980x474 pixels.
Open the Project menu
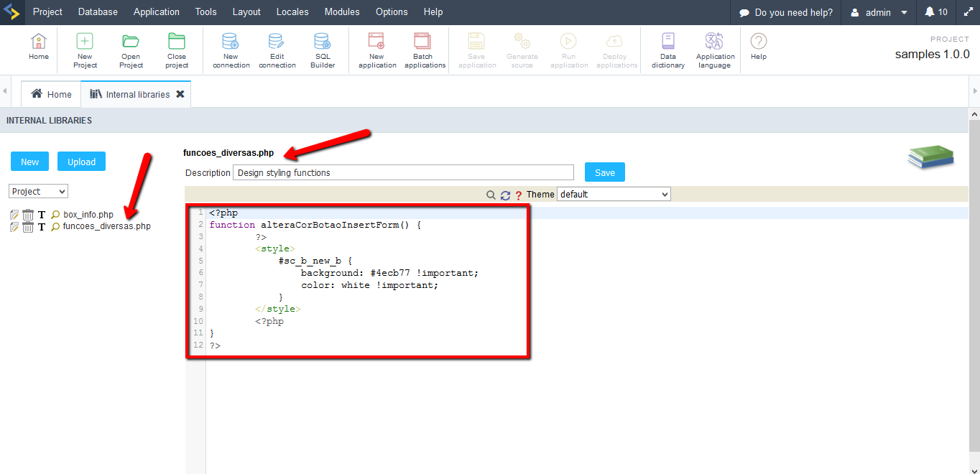[x=47, y=12]
